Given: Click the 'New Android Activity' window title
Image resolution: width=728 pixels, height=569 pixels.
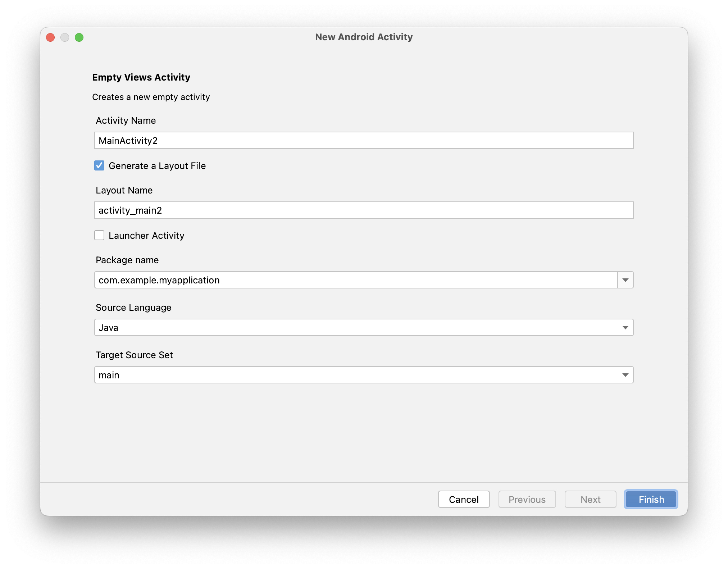Looking at the screenshot, I should [364, 37].
